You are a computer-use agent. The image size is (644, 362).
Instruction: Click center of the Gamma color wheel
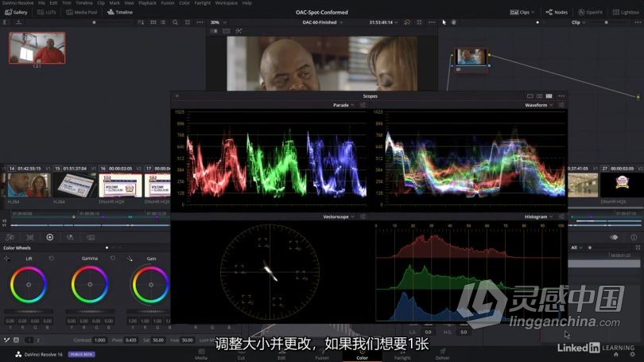[x=90, y=284]
